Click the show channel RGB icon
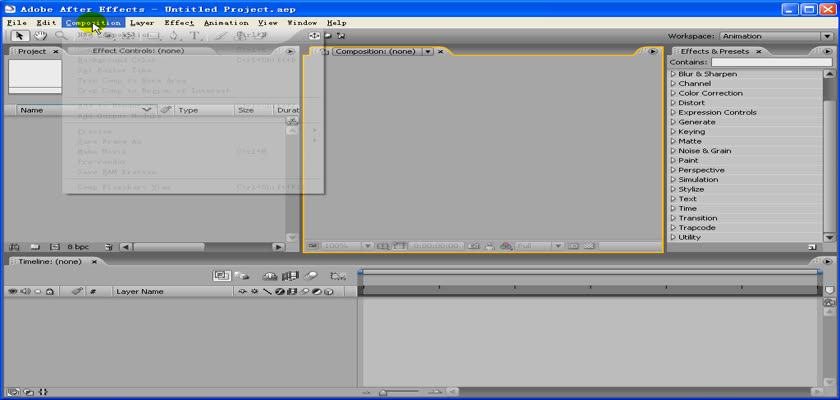 pyautogui.click(x=506, y=246)
